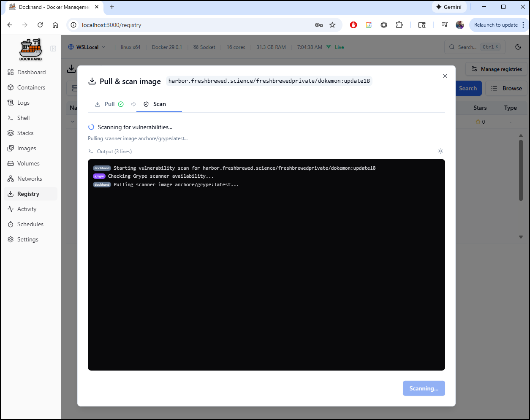
Task: Toggle output theme with sun icon
Action: coord(440,151)
